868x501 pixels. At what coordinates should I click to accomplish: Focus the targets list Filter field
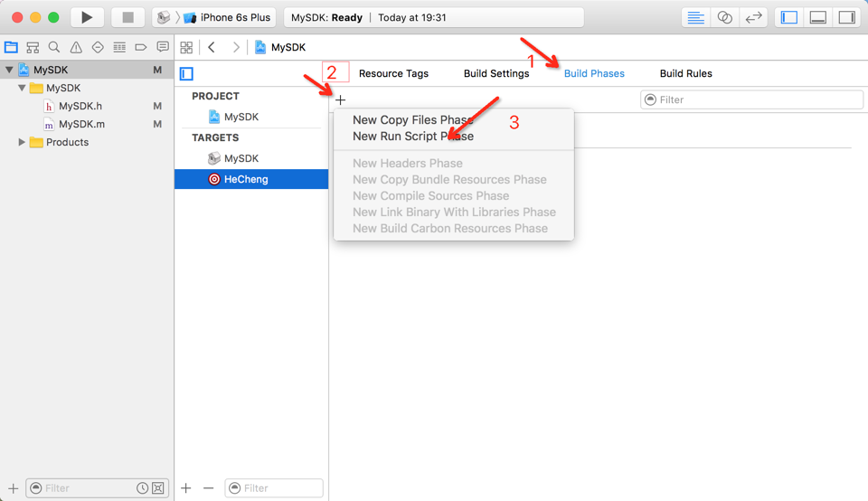(x=274, y=488)
